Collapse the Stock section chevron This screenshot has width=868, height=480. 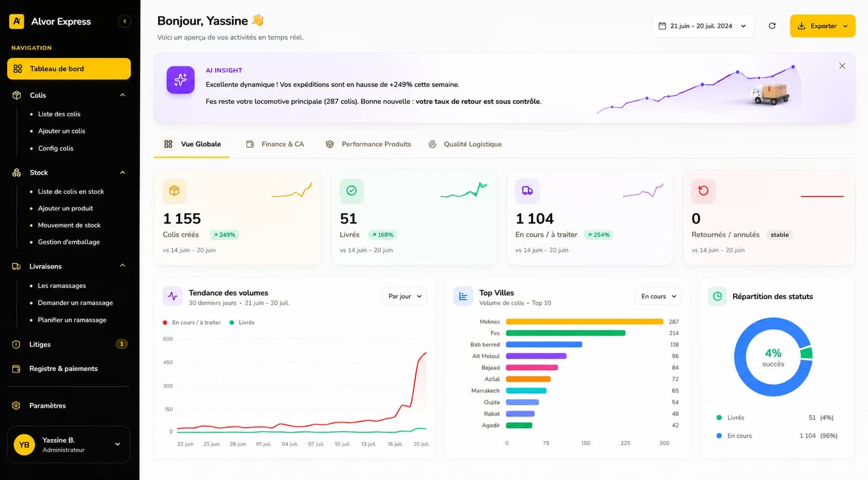[123, 172]
